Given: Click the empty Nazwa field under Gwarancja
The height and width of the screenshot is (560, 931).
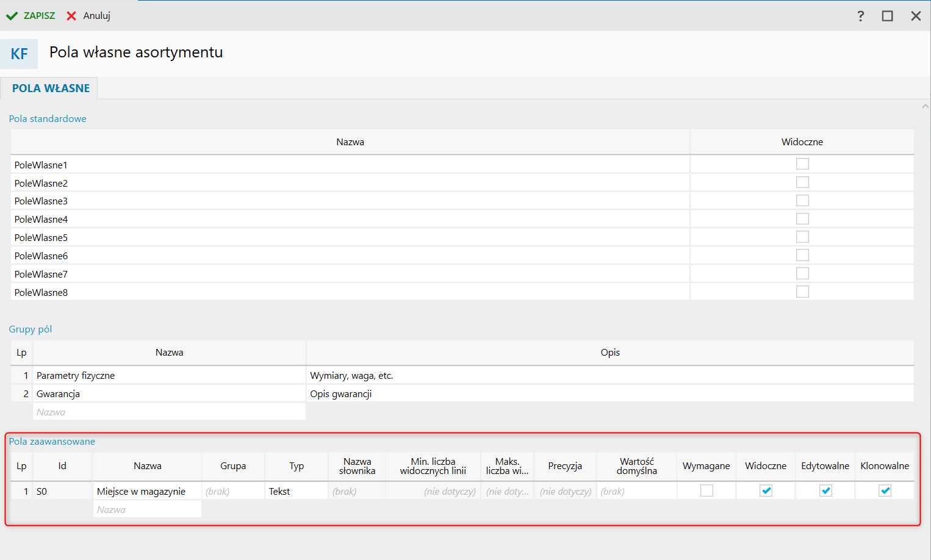Looking at the screenshot, I should (169, 412).
